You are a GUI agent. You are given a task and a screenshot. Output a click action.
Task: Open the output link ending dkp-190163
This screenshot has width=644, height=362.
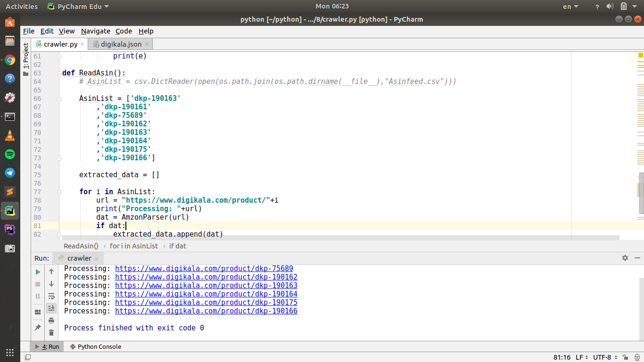(x=206, y=286)
